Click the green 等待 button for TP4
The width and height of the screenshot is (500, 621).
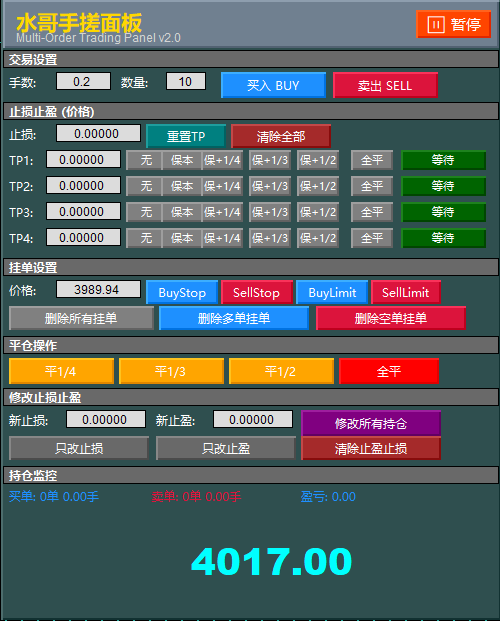tap(443, 238)
